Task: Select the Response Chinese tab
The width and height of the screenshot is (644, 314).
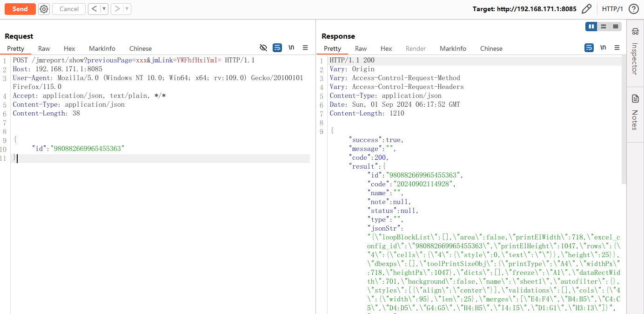Action: pos(491,48)
